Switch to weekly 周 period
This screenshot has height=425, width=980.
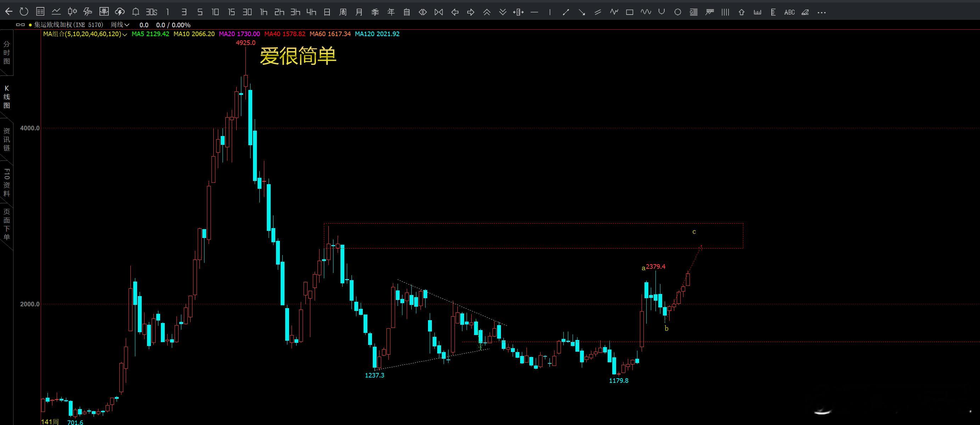pyautogui.click(x=343, y=12)
